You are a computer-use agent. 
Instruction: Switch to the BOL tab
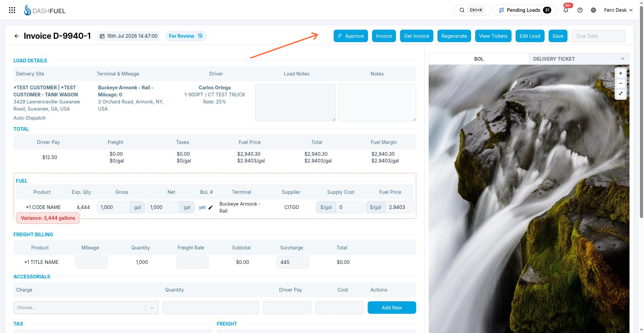pos(479,59)
